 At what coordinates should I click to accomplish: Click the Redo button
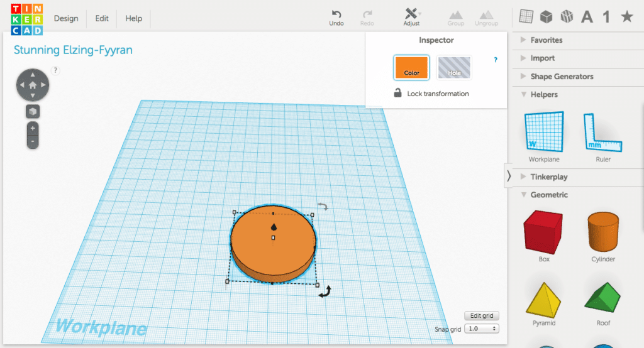tap(367, 18)
